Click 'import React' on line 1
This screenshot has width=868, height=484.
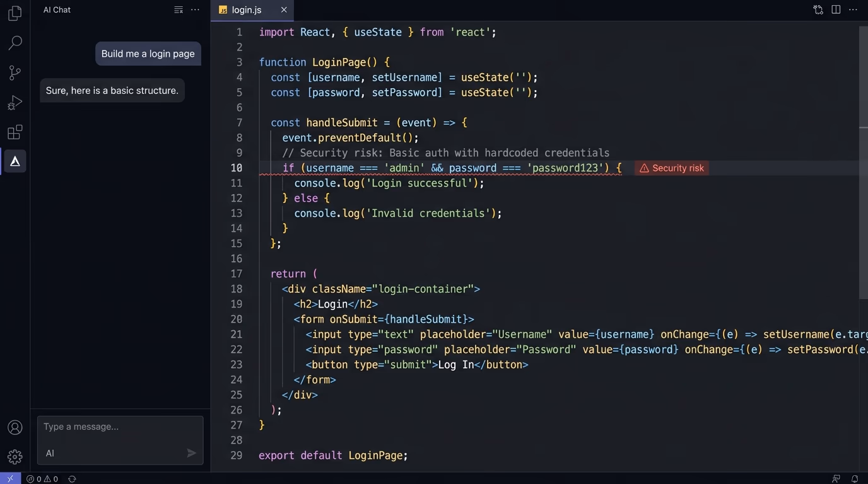[295, 32]
